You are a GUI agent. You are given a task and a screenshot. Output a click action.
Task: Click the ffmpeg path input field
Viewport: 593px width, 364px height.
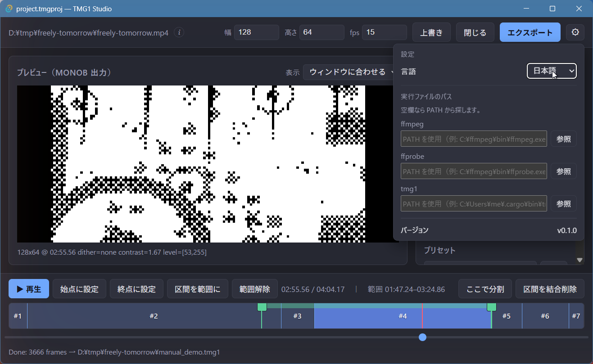[474, 139]
